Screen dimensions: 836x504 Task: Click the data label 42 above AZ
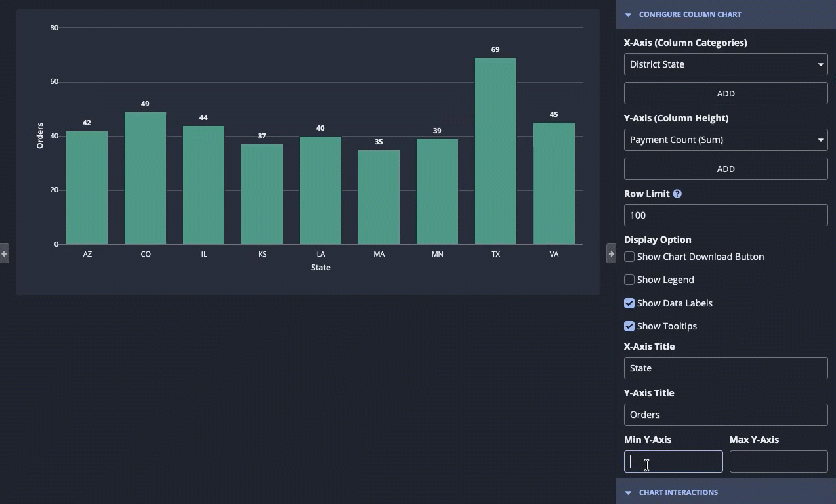click(87, 123)
